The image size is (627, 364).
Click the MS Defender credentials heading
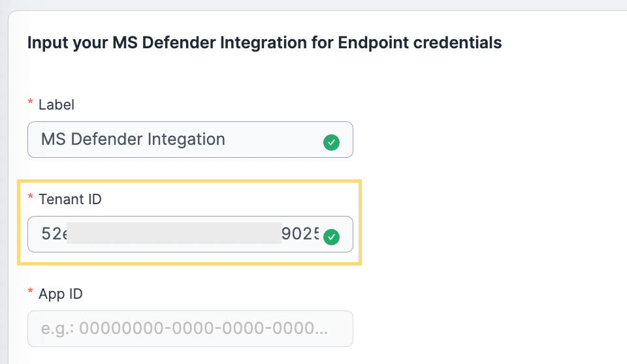pos(265,43)
